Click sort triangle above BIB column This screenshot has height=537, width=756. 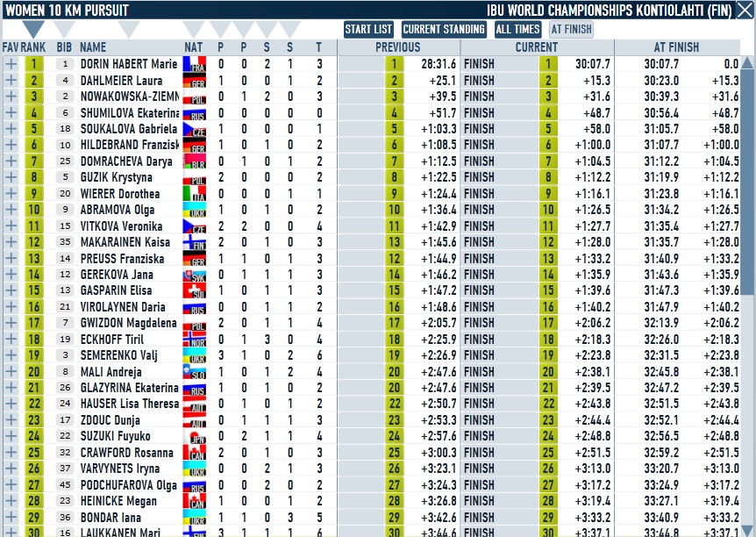[x=64, y=28]
